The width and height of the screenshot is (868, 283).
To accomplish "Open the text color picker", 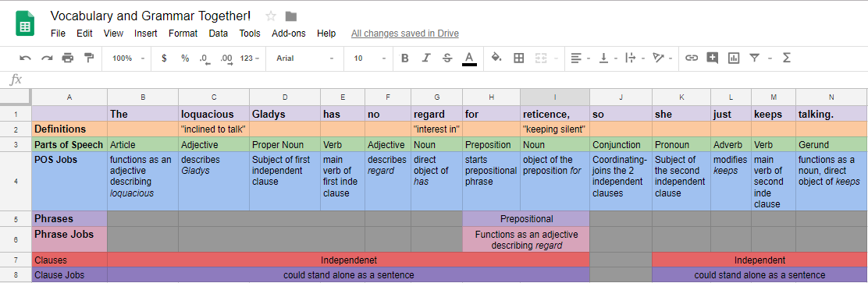I will pyautogui.click(x=469, y=58).
